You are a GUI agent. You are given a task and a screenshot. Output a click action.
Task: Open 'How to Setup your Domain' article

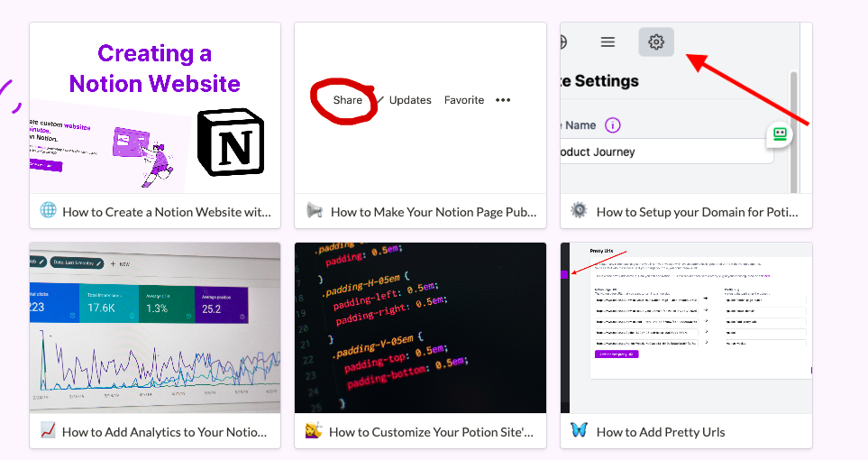(697, 212)
